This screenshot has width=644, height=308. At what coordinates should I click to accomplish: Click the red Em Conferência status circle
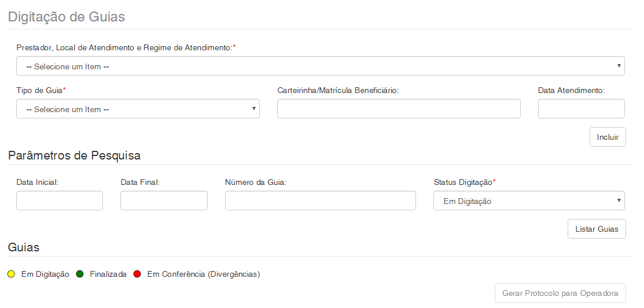[x=137, y=274]
